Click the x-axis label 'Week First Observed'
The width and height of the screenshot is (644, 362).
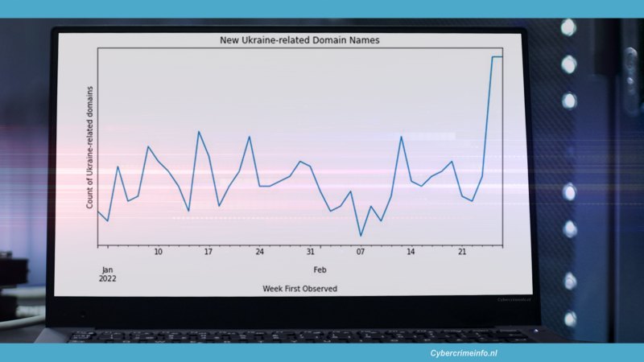[x=299, y=289]
